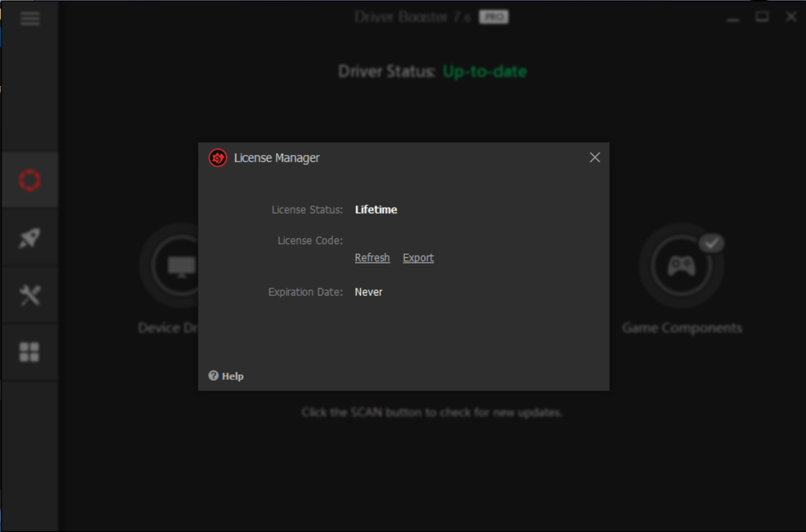The width and height of the screenshot is (806, 532).
Task: Click the SCAN hint message text
Action: pyautogui.click(x=432, y=412)
